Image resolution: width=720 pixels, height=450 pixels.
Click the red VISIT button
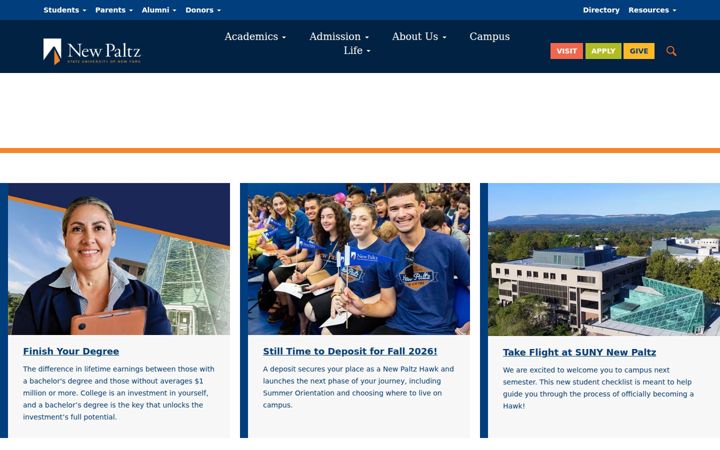567,51
